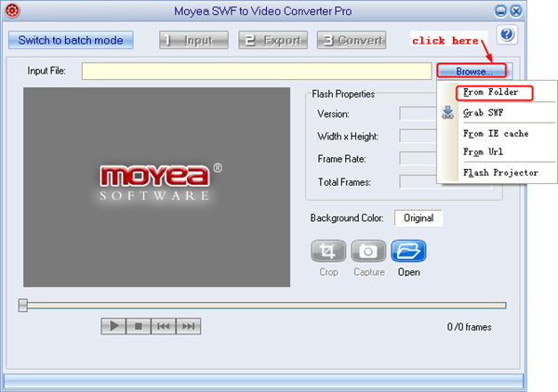
Task: Click the Capture camera icon
Action: [368, 251]
